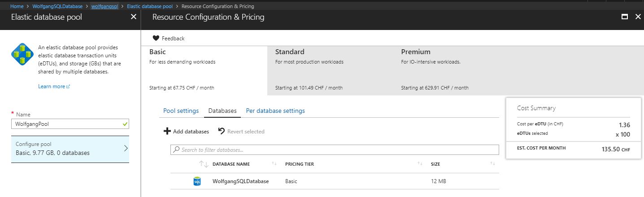Open WolfgangSQLDatabase breadcrumb link

coord(57,6)
